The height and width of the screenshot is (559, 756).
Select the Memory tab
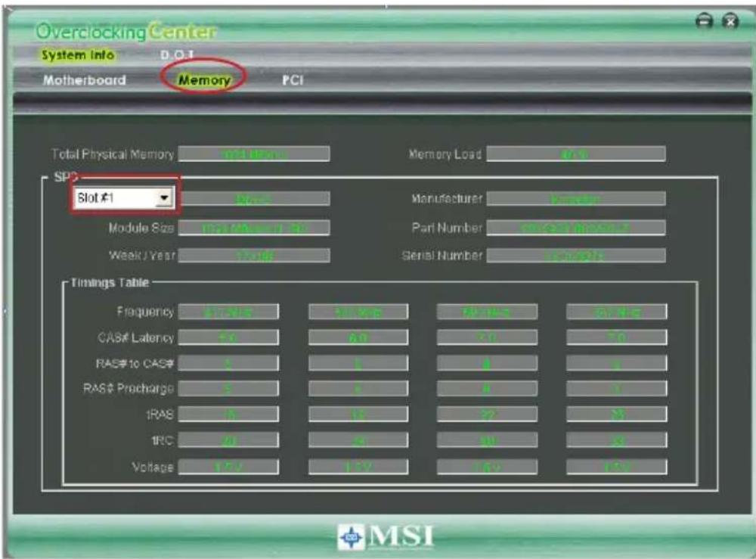point(204,80)
